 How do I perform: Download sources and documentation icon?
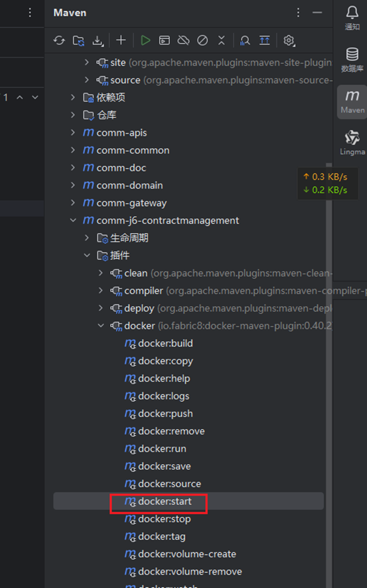(x=98, y=40)
